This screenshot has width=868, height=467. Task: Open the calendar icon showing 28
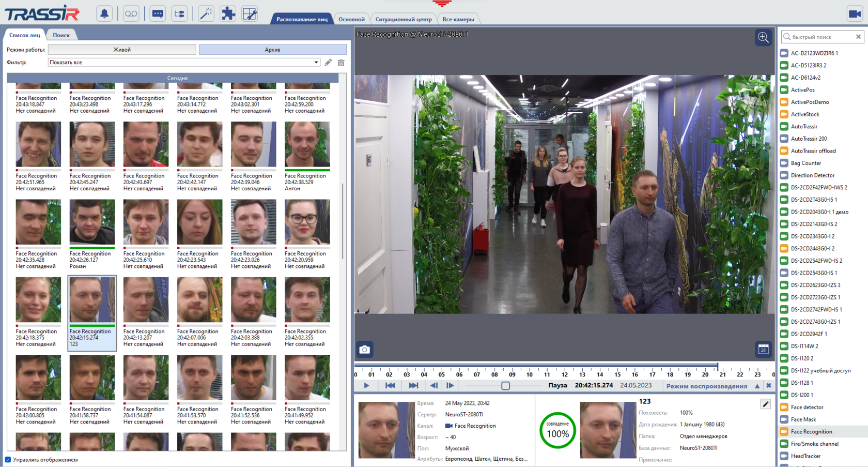763,350
